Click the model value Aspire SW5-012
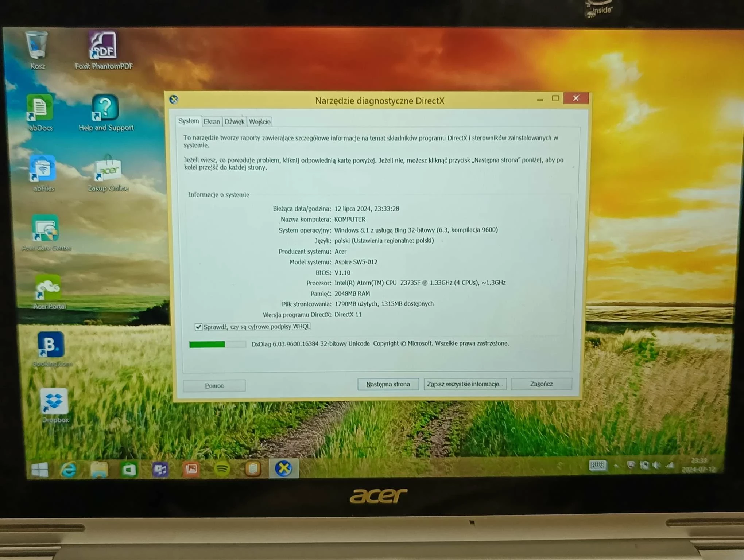The height and width of the screenshot is (560, 744). (x=356, y=262)
